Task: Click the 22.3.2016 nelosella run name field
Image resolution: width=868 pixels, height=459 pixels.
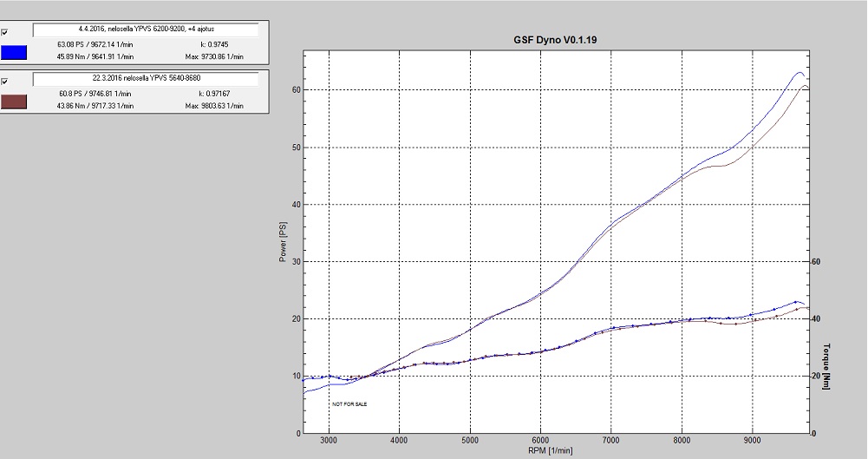Action: click(x=145, y=79)
